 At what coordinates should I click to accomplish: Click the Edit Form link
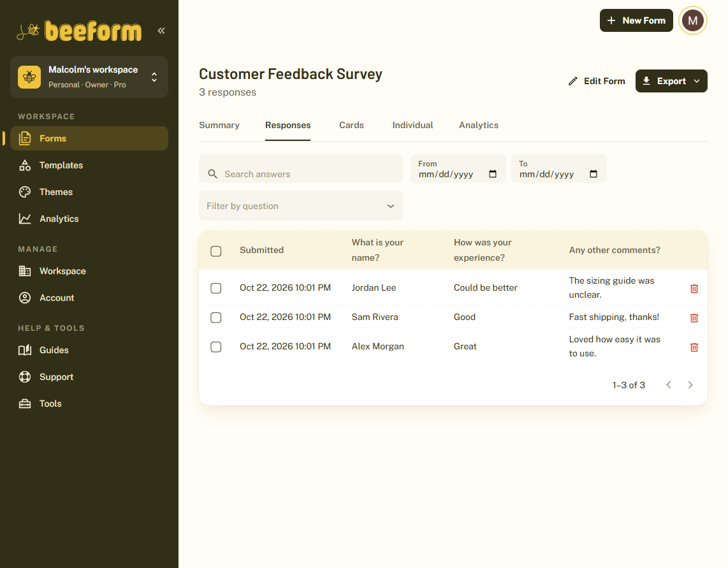click(x=597, y=81)
